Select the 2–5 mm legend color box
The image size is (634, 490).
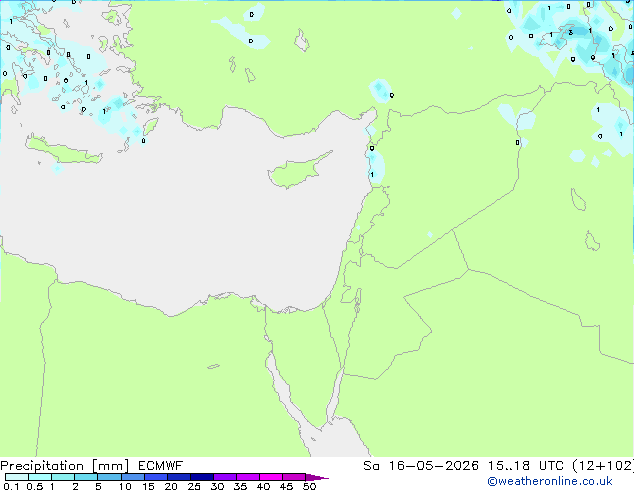[x=86, y=477]
